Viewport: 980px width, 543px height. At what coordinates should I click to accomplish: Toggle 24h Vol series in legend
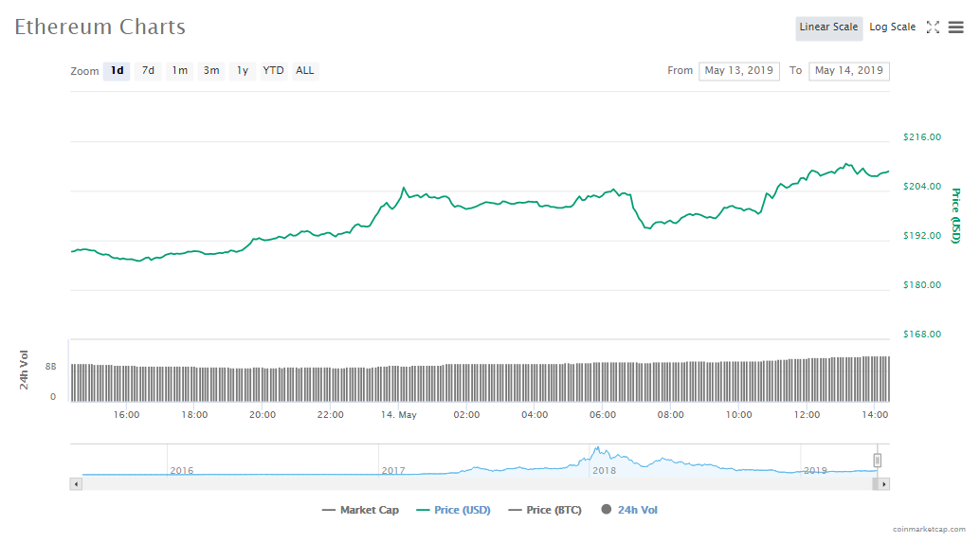pyautogui.click(x=629, y=510)
